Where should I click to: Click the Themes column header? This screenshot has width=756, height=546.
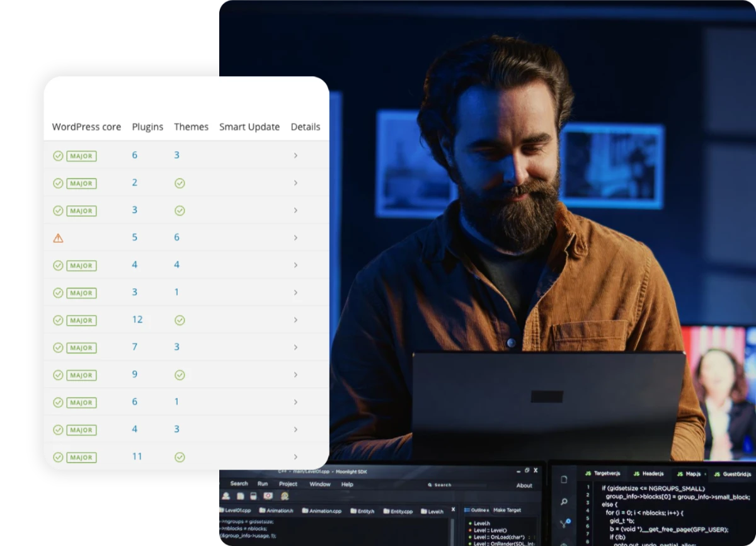coord(192,127)
